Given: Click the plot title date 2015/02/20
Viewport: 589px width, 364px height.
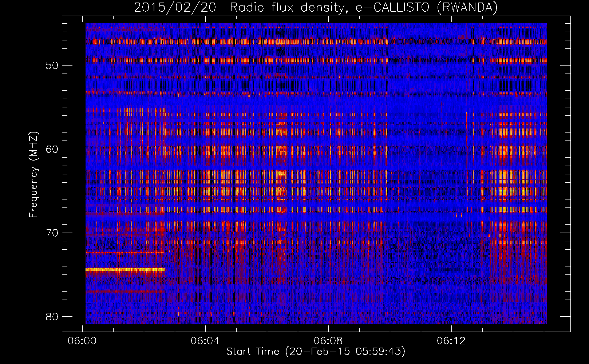Looking at the screenshot, I should (x=175, y=7).
